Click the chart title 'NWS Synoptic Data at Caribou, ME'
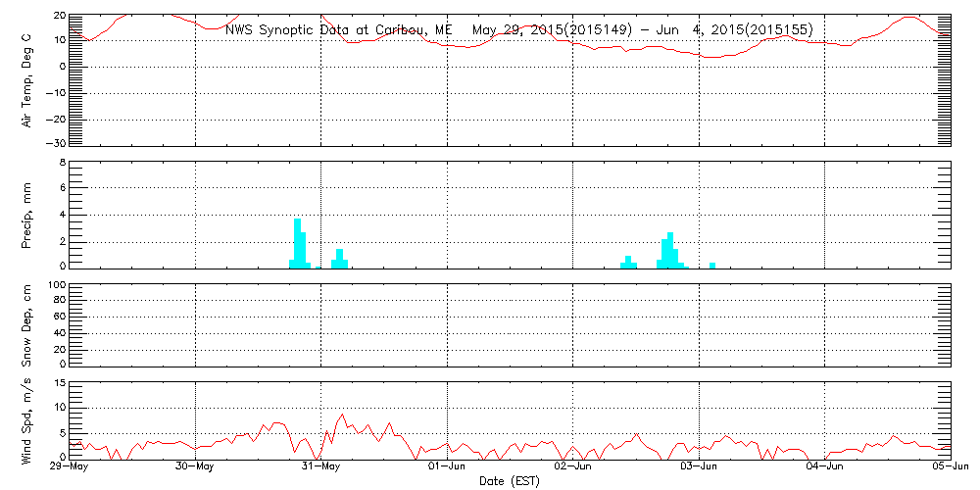Image resolution: width=980 pixels, height=490 pixels. (339, 30)
